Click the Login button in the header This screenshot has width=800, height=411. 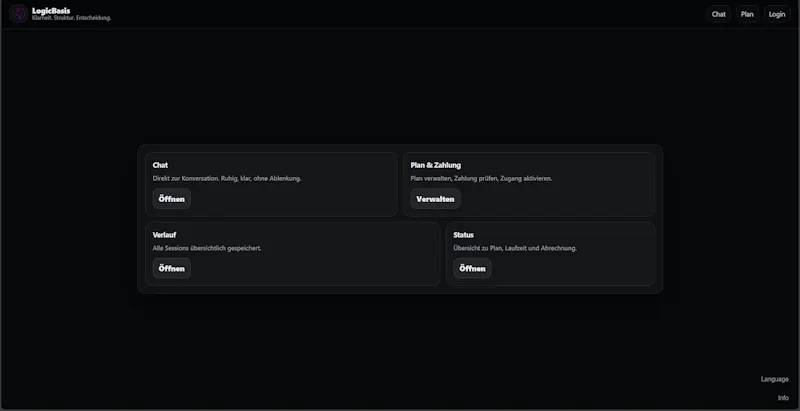pyautogui.click(x=777, y=14)
